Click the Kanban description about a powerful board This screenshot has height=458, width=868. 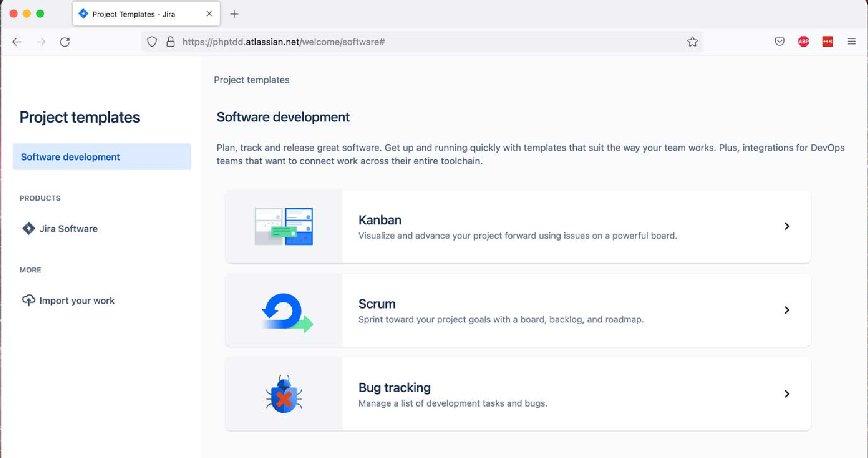tap(518, 236)
